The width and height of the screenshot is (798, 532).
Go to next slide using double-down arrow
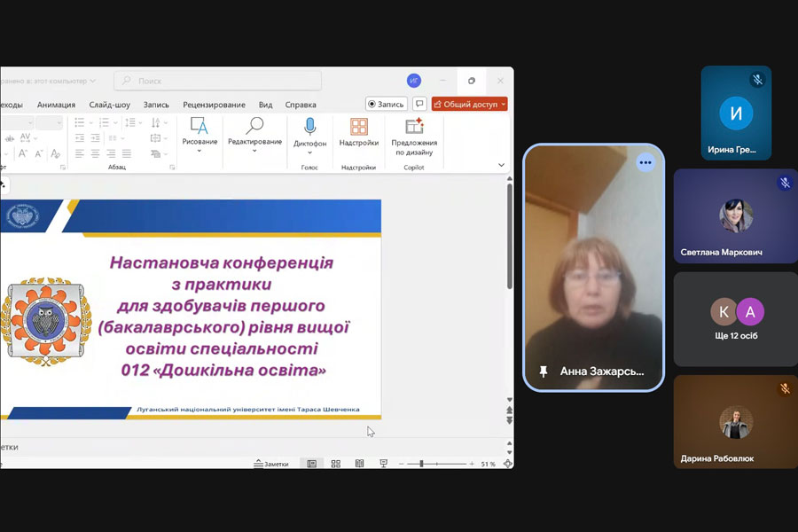pos(510,420)
